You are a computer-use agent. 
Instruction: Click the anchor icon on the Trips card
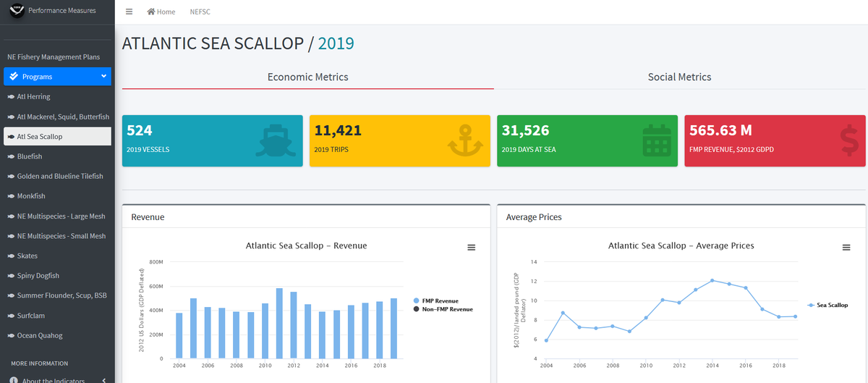click(x=465, y=140)
